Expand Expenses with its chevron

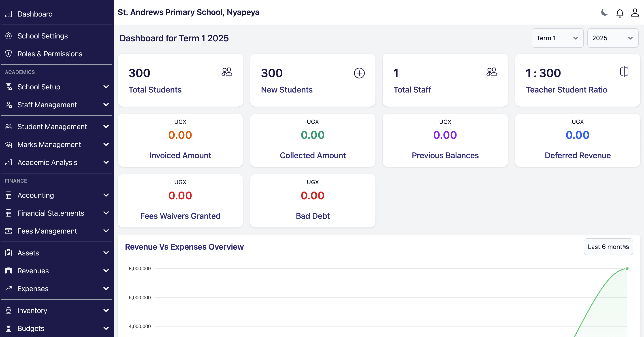click(x=106, y=289)
